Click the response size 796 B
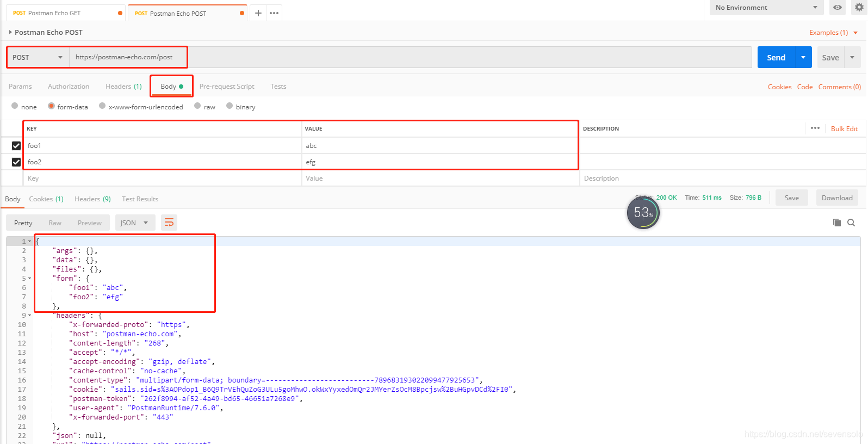This screenshot has height=444, width=868. (x=753, y=198)
